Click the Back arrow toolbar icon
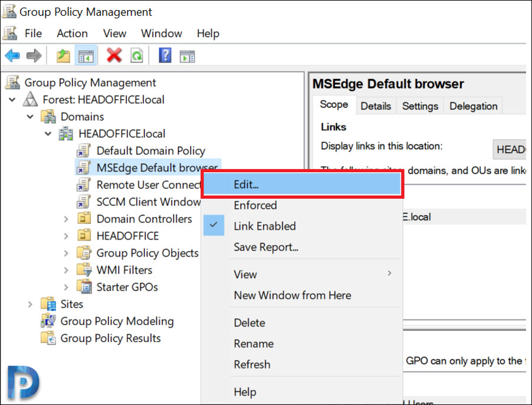Screen dimensions: 532x405 [x=12, y=55]
